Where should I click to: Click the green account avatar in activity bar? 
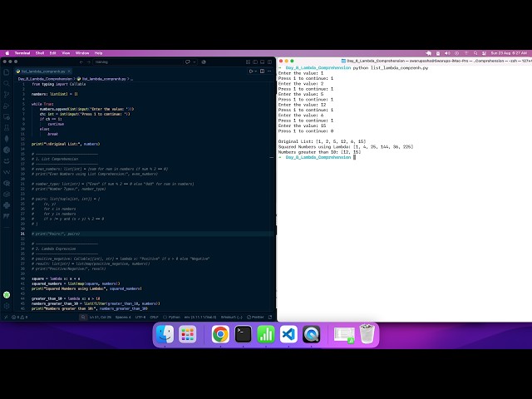7,295
